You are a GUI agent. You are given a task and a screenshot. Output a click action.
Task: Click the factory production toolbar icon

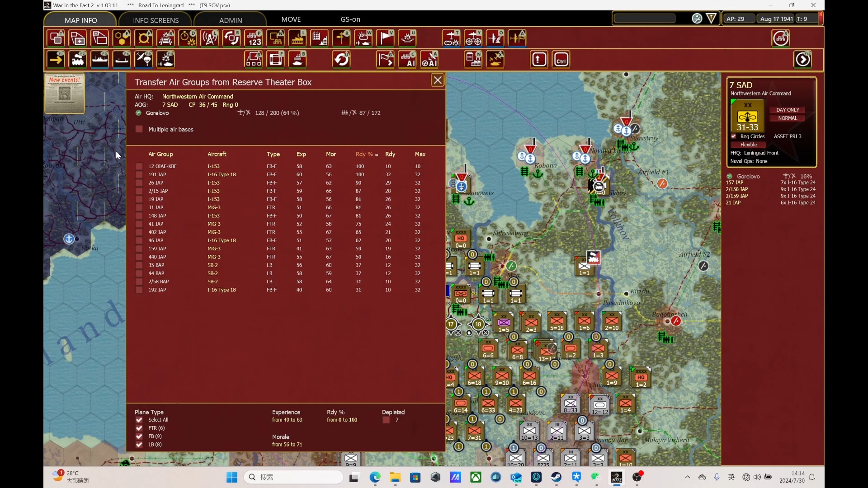coord(297,38)
